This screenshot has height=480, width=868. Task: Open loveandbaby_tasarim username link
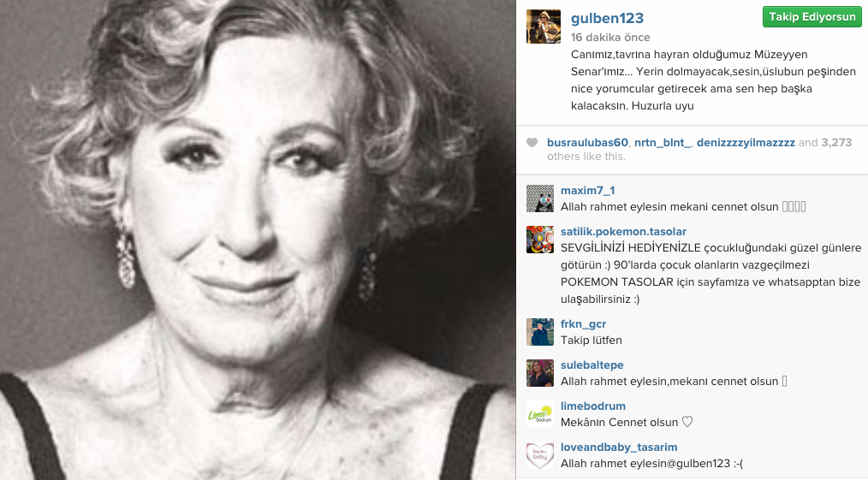[x=619, y=447]
